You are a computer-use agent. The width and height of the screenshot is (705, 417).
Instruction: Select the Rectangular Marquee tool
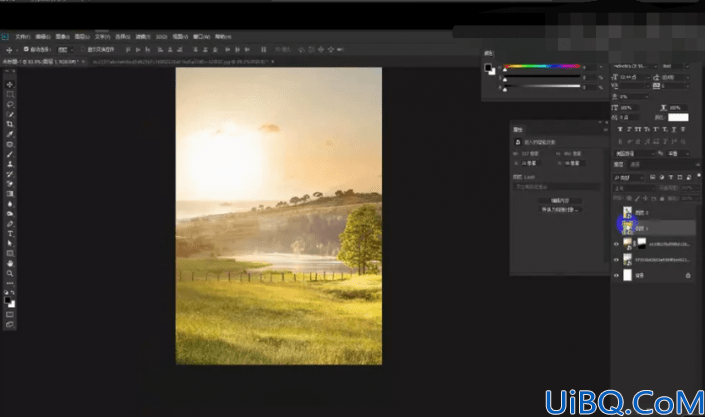[10, 94]
